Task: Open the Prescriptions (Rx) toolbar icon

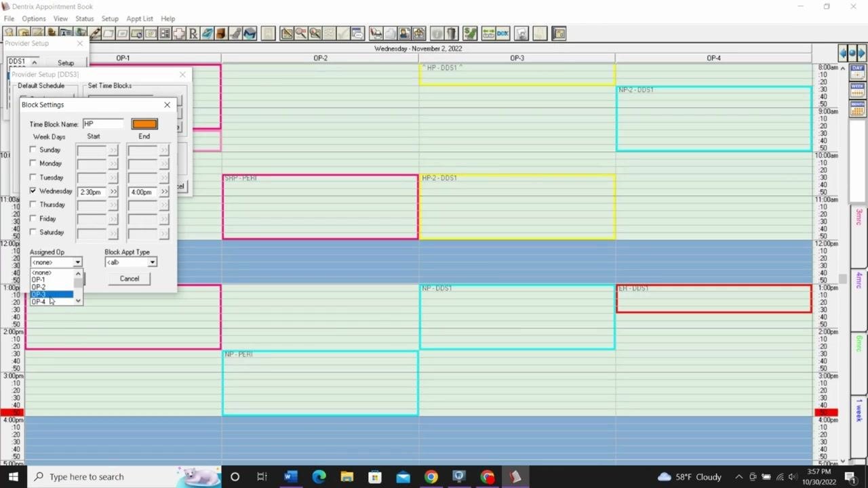Action: pos(193,33)
